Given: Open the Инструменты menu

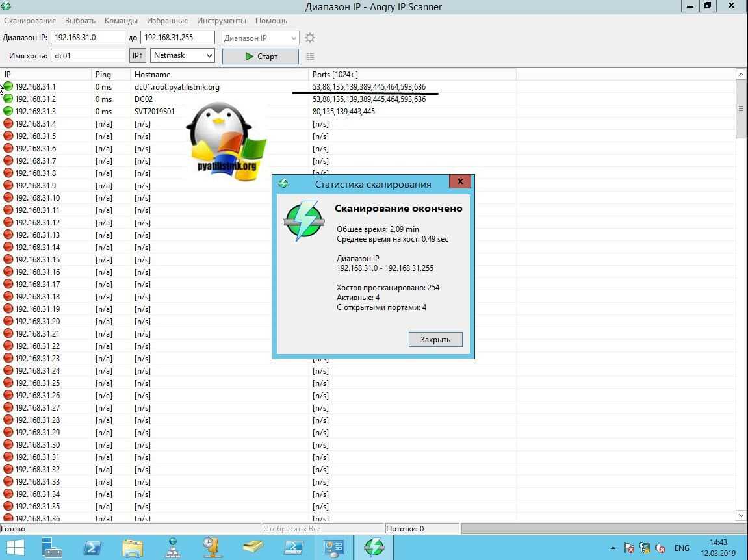Looking at the screenshot, I should pyautogui.click(x=222, y=21).
